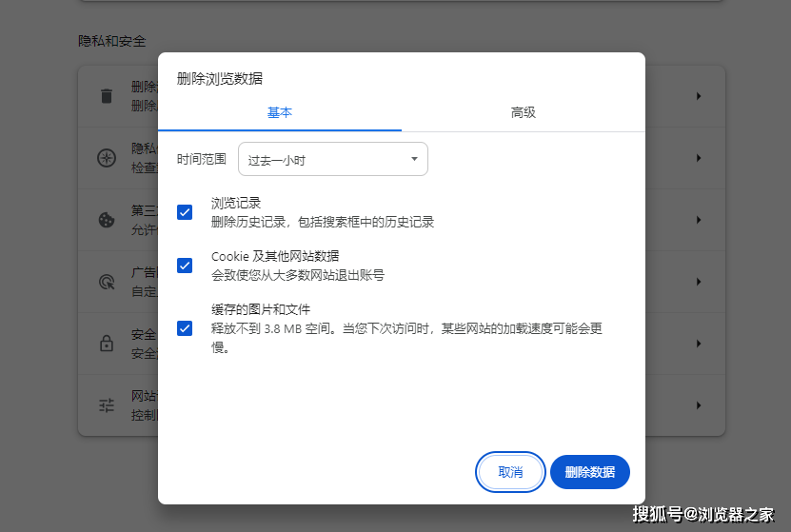Click the Cookie 及其他网站数据 label text
This screenshot has width=791, height=532.
pyautogui.click(x=275, y=256)
